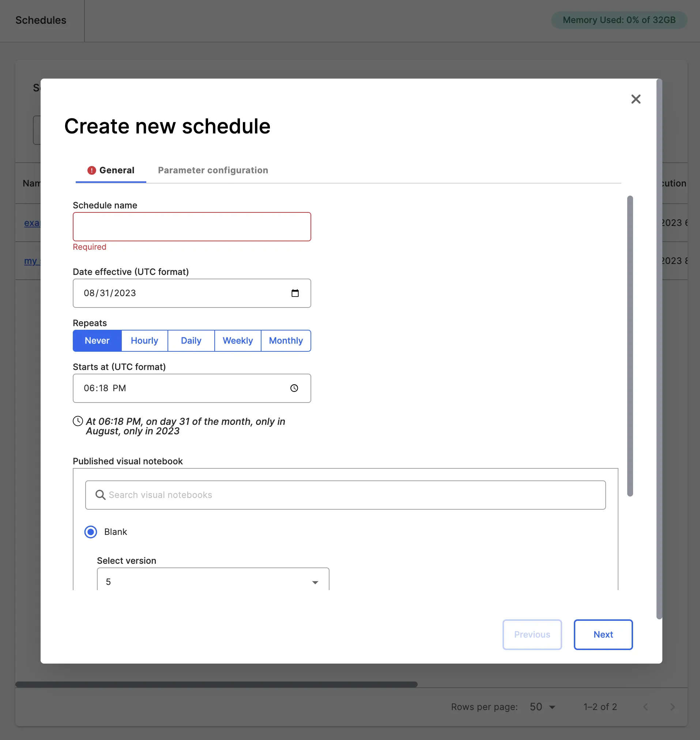Screen dimensions: 700x740
Task: Close the Create new schedule dialog
Action: click(x=635, y=99)
